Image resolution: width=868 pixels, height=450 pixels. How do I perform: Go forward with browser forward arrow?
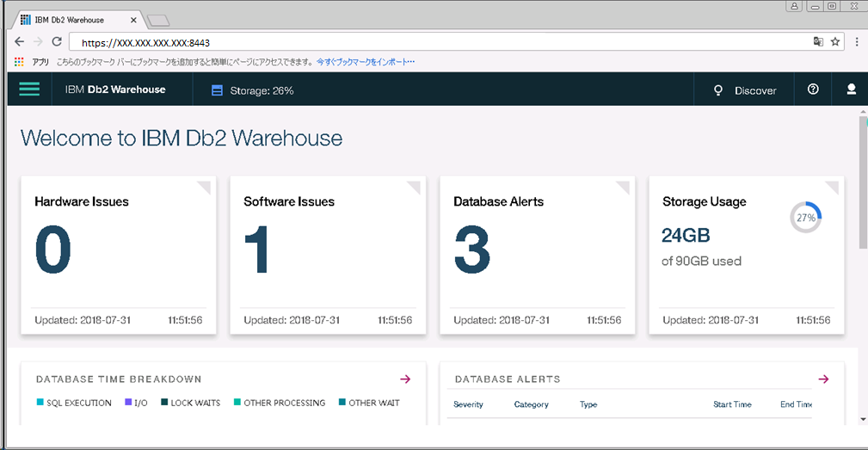coord(38,41)
